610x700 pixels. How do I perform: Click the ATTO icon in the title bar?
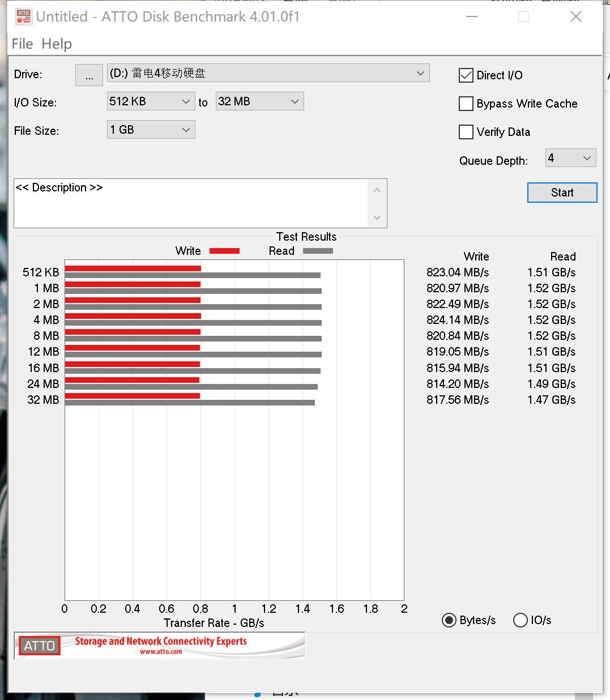(23, 16)
